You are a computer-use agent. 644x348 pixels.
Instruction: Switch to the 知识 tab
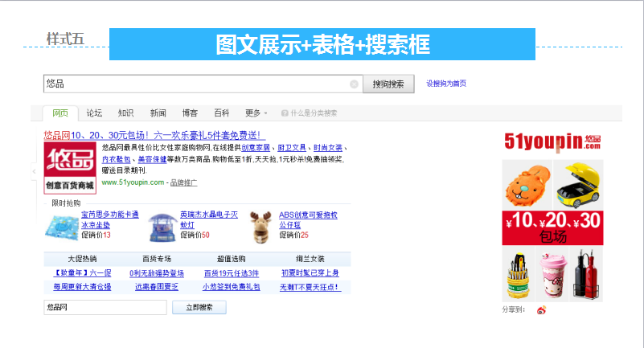[x=125, y=113]
